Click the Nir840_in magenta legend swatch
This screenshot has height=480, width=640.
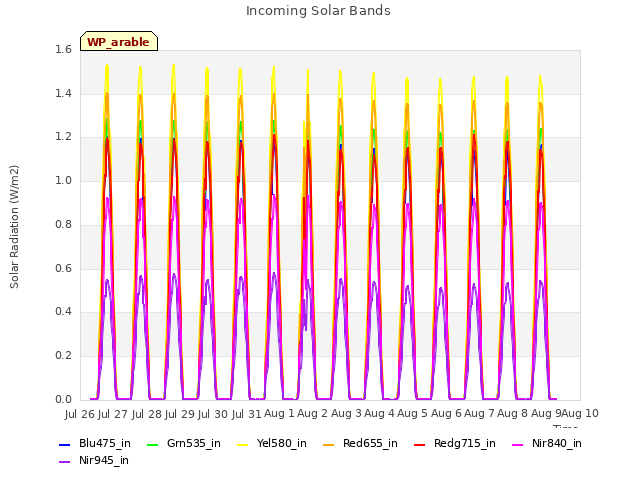point(518,444)
